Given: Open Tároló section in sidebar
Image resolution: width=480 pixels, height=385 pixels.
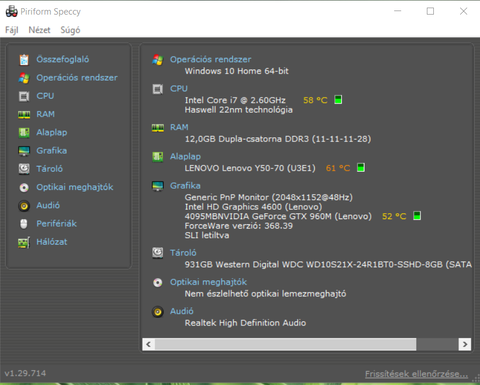Looking at the screenshot, I should 49,169.
